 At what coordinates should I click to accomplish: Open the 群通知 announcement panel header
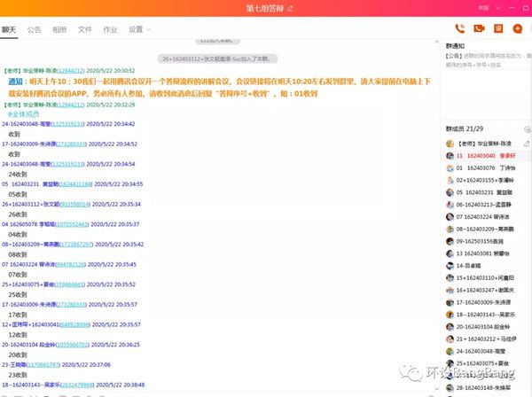(x=456, y=45)
